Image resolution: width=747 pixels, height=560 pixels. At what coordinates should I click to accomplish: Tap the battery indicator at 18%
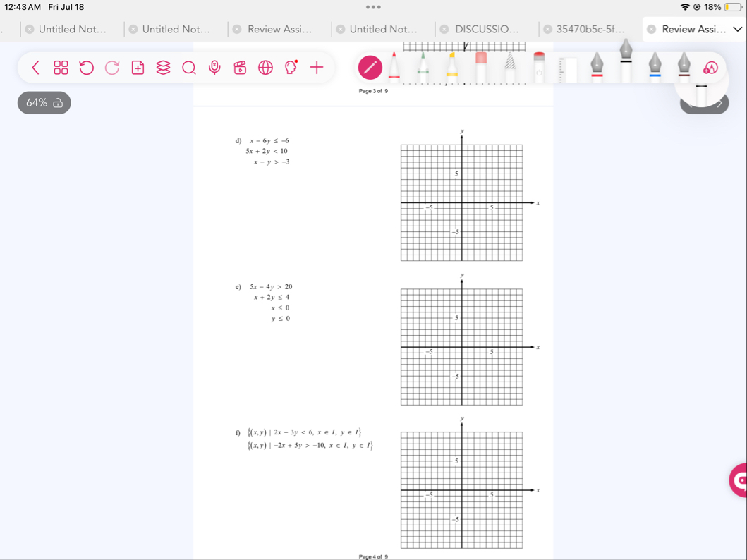pyautogui.click(x=733, y=7)
